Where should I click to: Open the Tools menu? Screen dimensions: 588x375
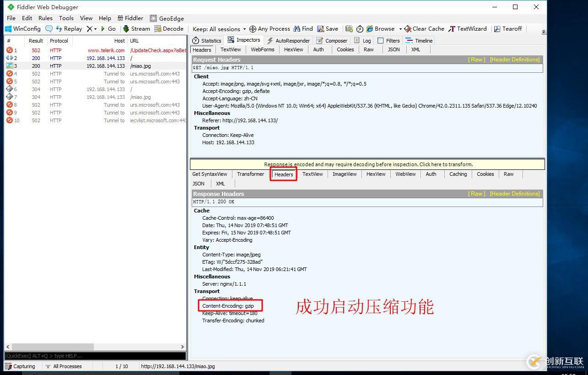pyautogui.click(x=66, y=18)
